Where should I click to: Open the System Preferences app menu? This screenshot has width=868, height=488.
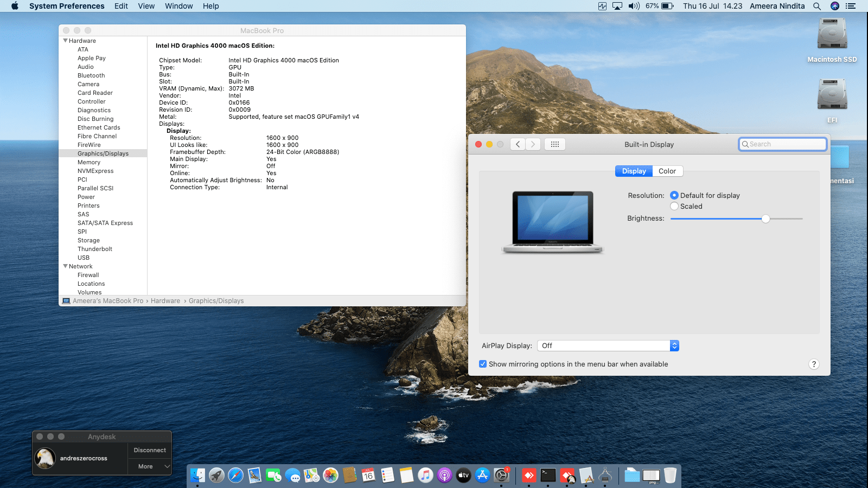pos(67,6)
